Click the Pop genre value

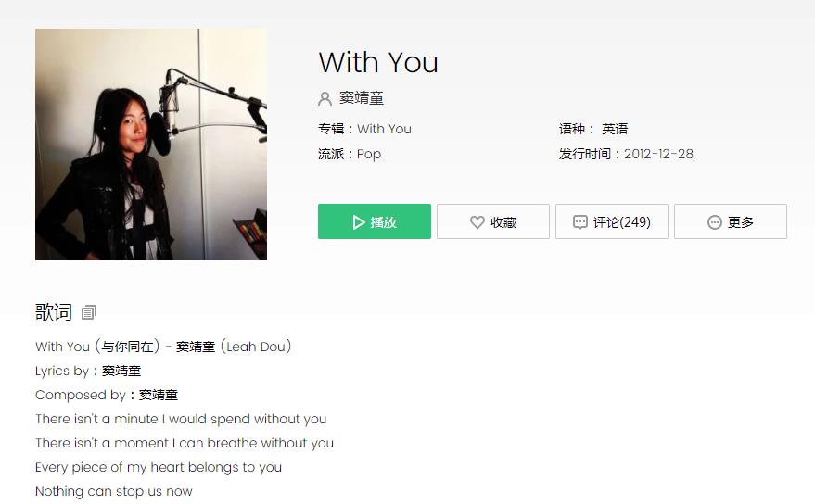point(369,155)
